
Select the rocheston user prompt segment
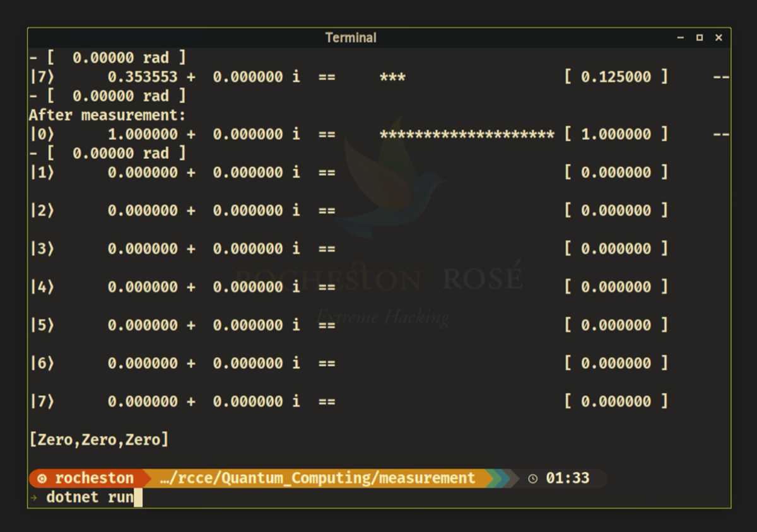point(93,478)
